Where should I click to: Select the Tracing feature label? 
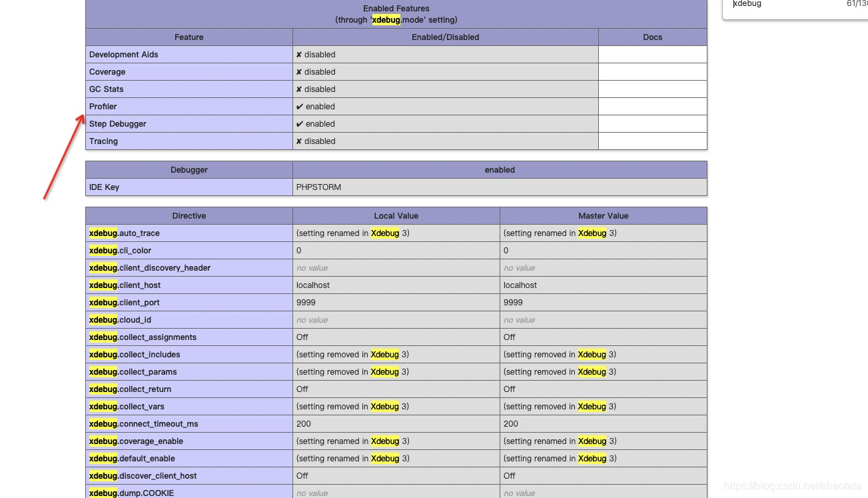103,141
